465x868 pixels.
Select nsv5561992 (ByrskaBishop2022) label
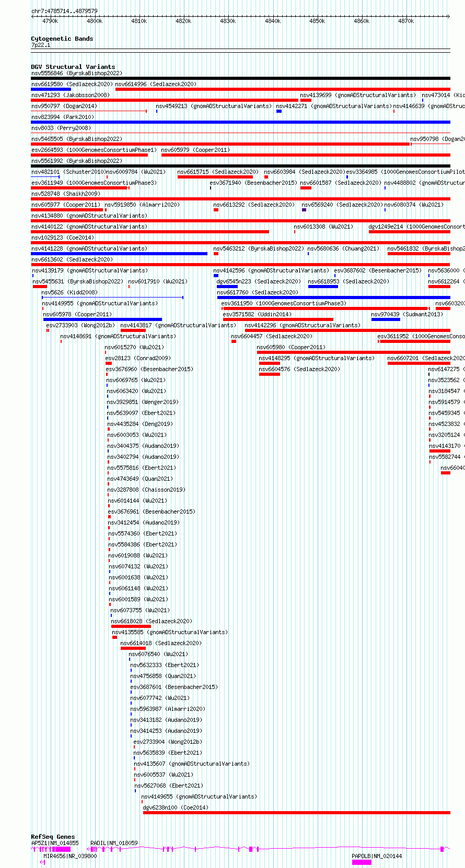[77, 161]
